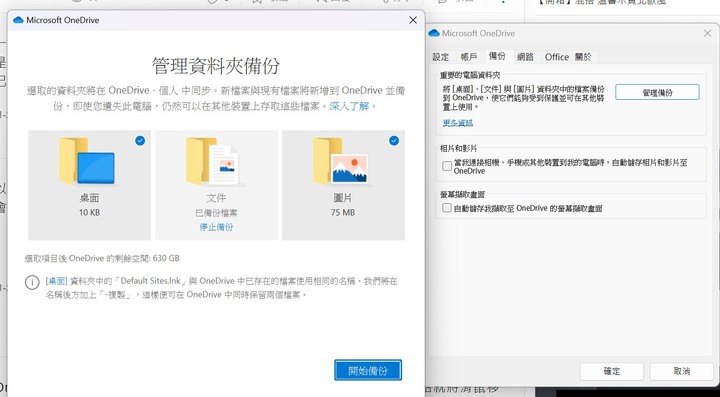Viewport: 720px width, 397px height.
Task: Click the 開始備份 button
Action: [x=368, y=370]
